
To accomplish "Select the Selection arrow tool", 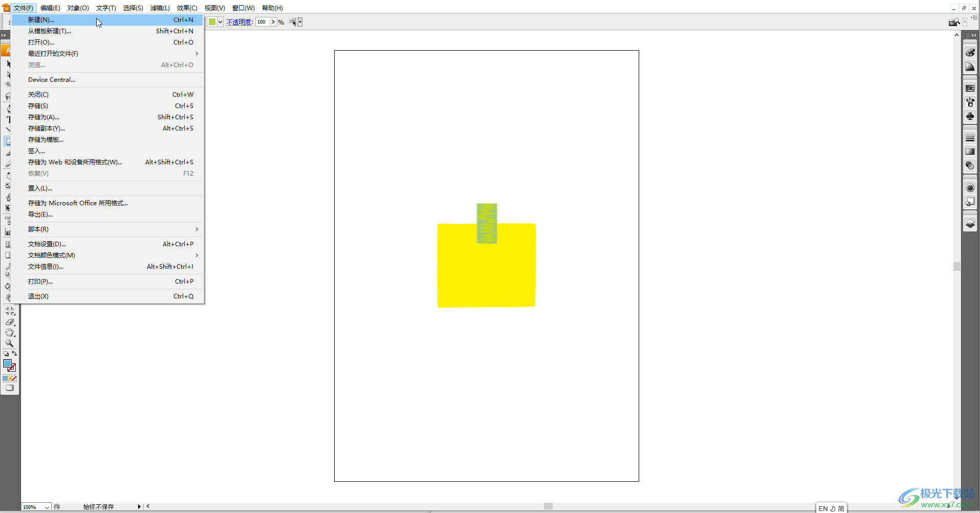I will click(8, 64).
